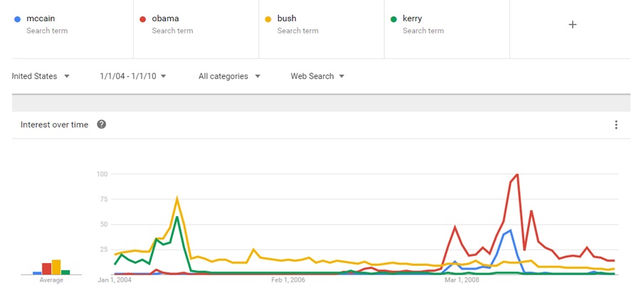Edit the bush search term
644x300 pixels.
pyautogui.click(x=322, y=25)
